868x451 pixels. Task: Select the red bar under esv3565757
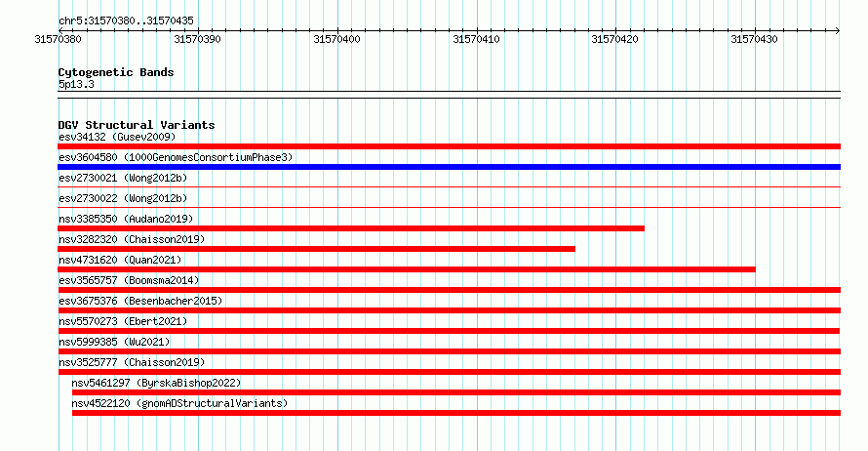click(x=449, y=290)
